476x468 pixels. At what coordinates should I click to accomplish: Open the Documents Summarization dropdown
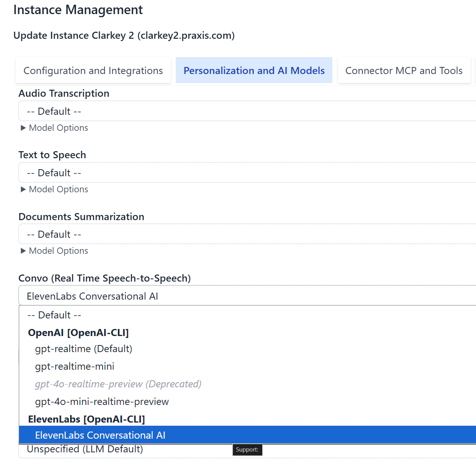point(247,234)
